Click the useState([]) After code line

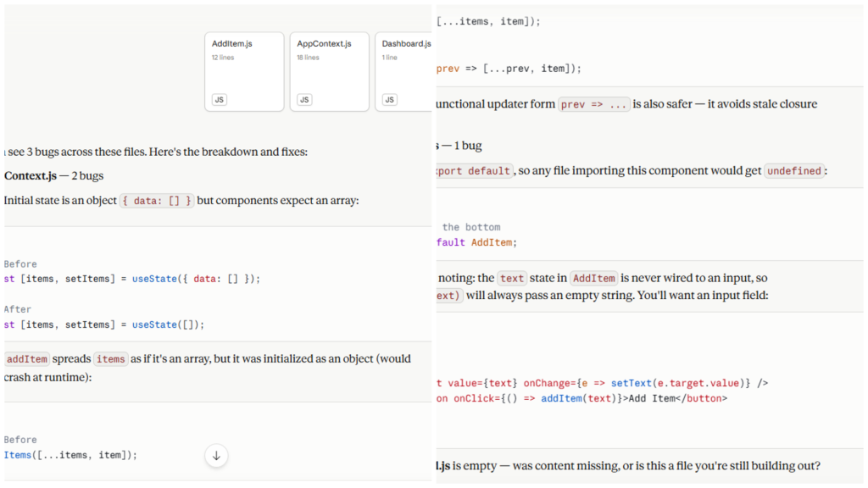click(x=104, y=324)
